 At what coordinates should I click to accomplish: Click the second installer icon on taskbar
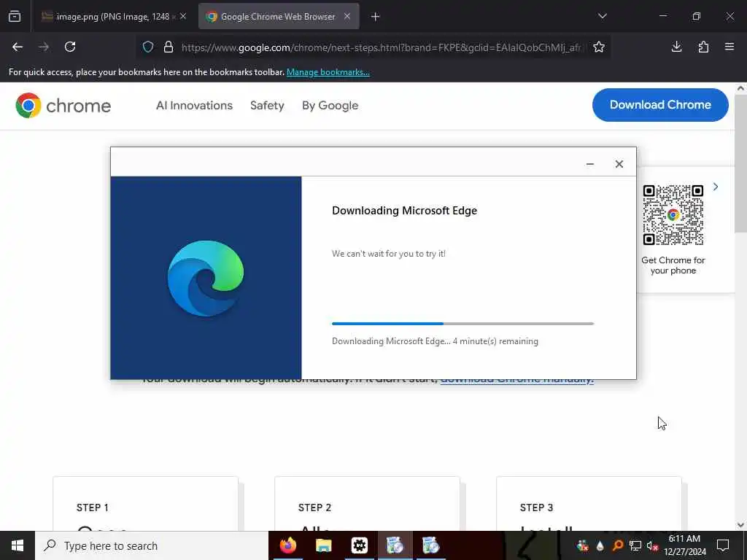[430, 545]
